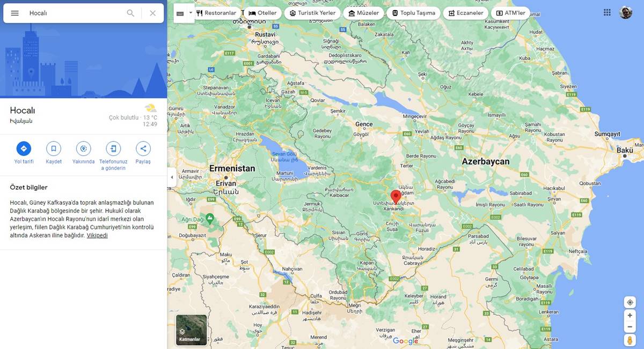Screen dimensions: 644x349
Task: Send to phone via Telefonunuza gönderin
Action: pyautogui.click(x=113, y=148)
